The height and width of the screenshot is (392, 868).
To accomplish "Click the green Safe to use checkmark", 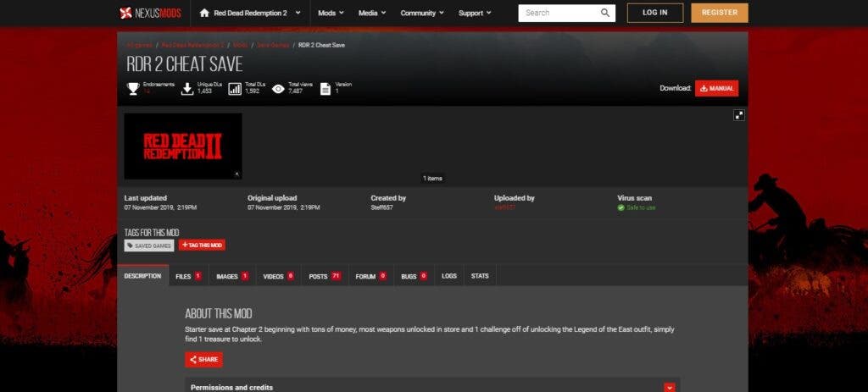I will pyautogui.click(x=620, y=208).
